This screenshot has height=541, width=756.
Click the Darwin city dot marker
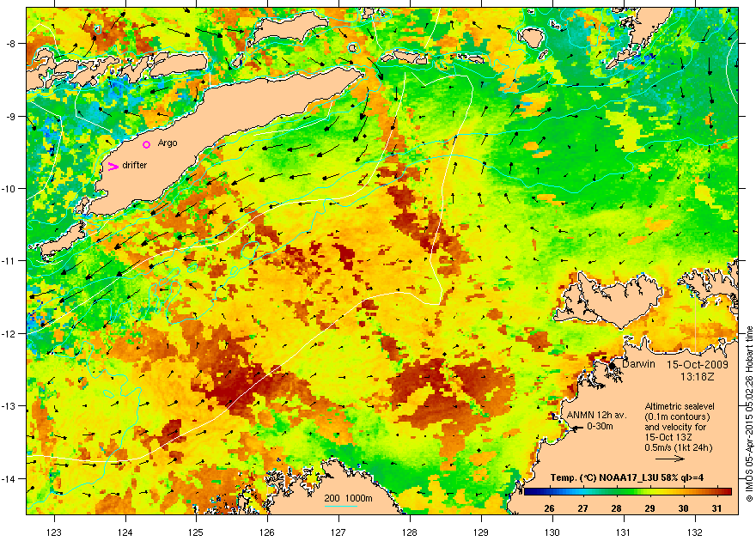click(612, 366)
